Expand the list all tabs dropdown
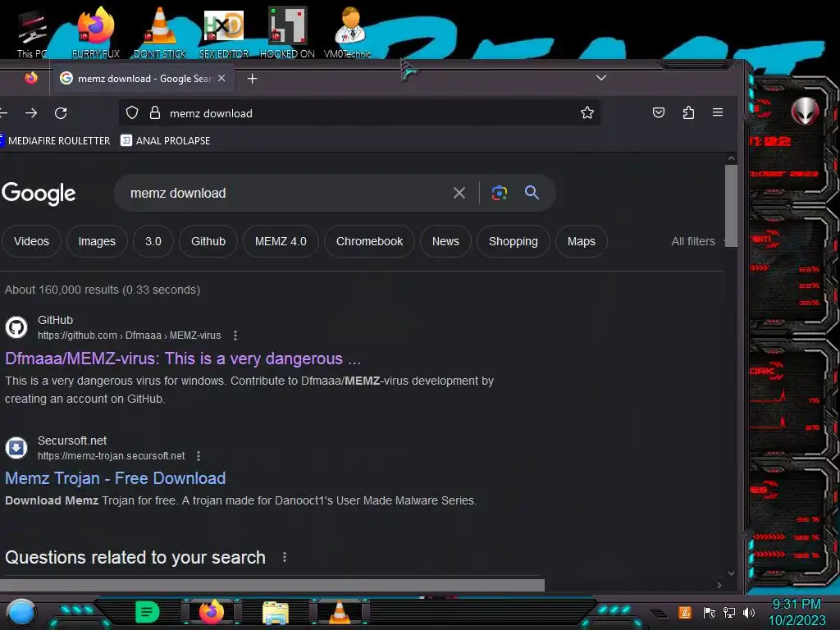840x630 pixels. (601, 78)
